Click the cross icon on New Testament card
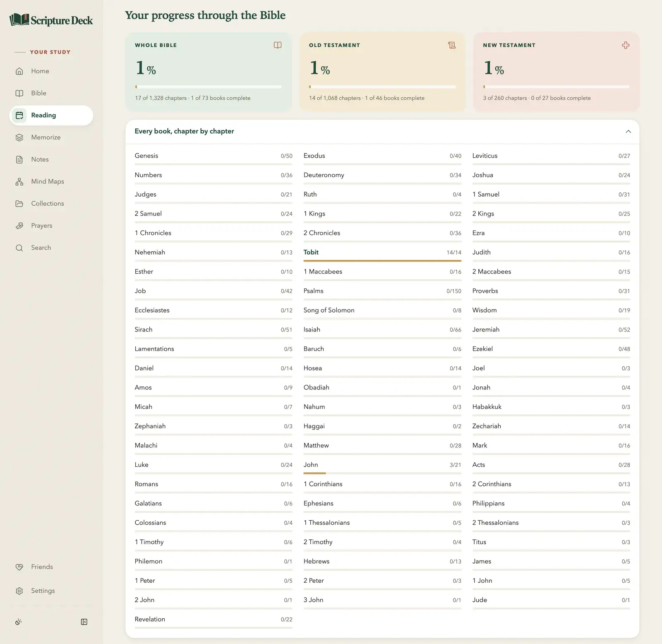This screenshot has height=644, width=662. coord(626,45)
